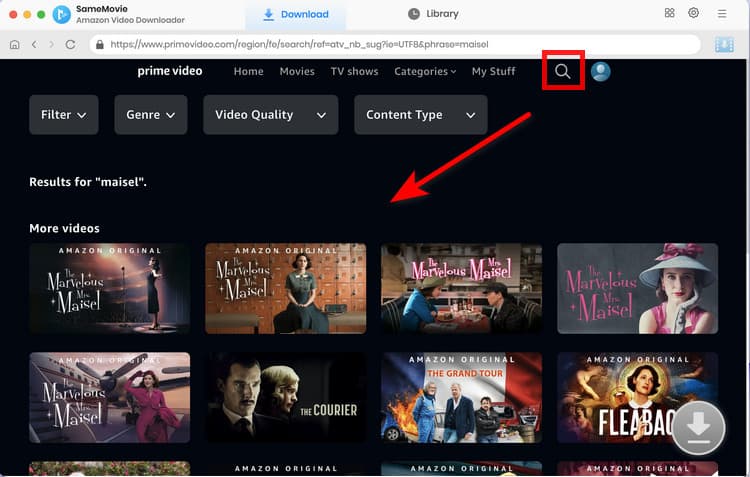750x477 pixels.
Task: Switch to the Download tab
Action: point(296,14)
